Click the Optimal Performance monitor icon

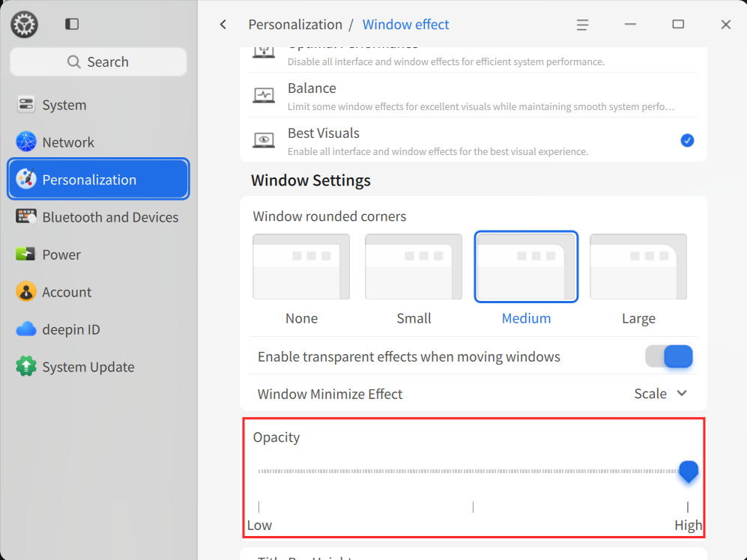[264, 52]
